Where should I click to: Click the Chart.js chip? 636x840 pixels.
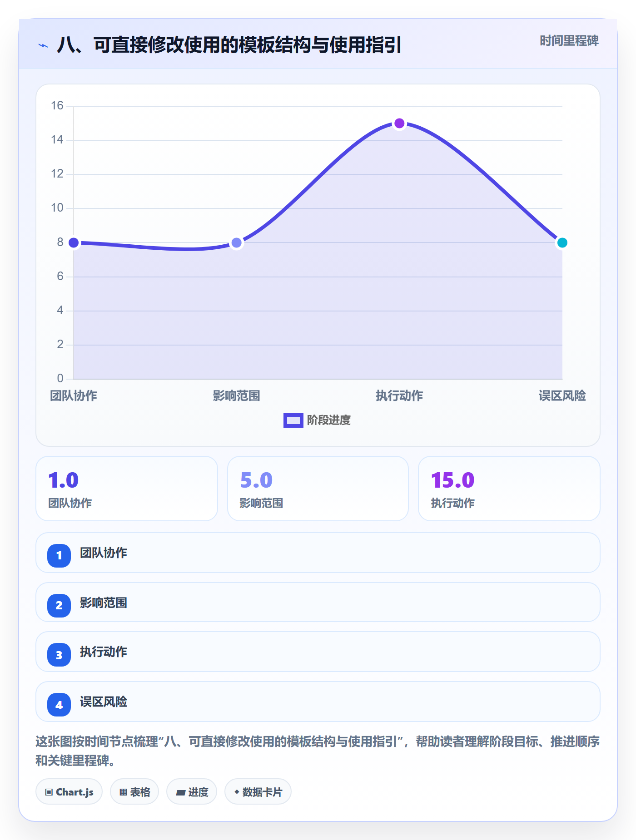click(69, 792)
